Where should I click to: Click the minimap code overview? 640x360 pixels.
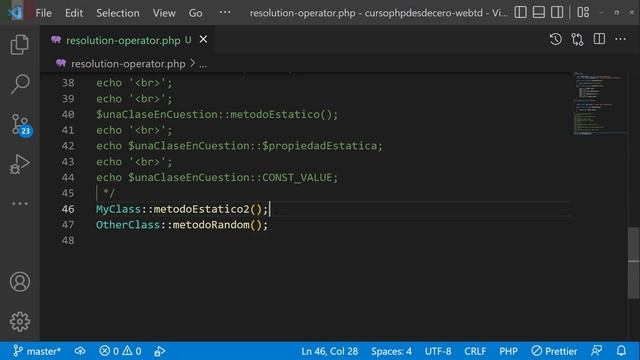coord(599,104)
